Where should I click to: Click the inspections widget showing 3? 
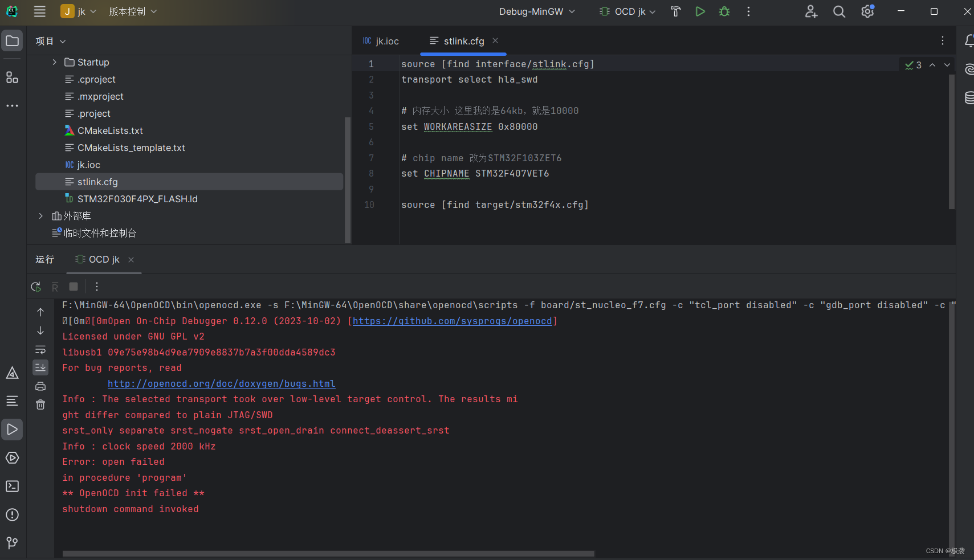(913, 65)
